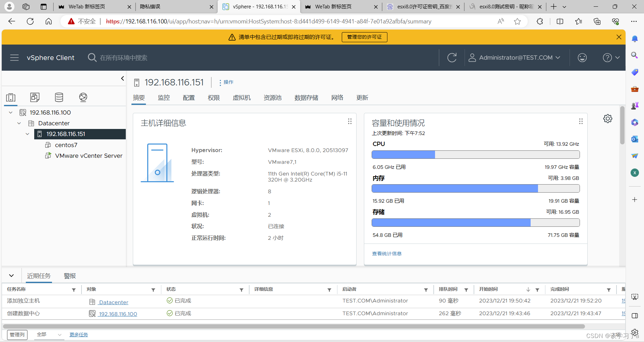The image size is (644, 342).
Task: Open Edge sidebar notifications bell icon
Action: pos(635,39)
